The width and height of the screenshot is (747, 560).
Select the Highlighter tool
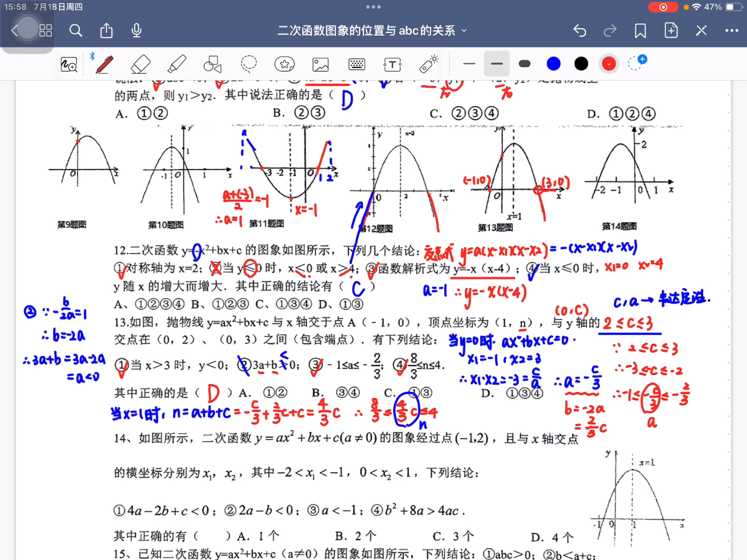click(x=177, y=64)
